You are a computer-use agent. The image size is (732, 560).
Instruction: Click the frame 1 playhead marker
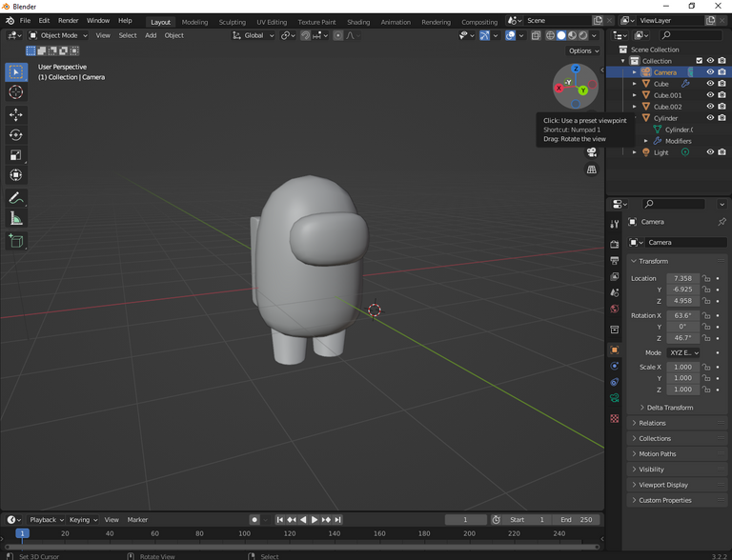pyautogui.click(x=22, y=533)
